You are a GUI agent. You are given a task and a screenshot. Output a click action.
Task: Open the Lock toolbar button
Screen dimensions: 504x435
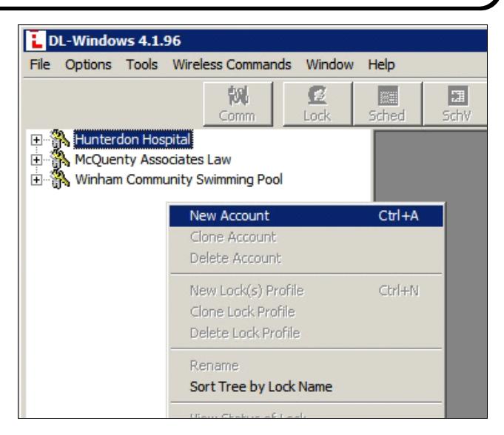pyautogui.click(x=317, y=104)
